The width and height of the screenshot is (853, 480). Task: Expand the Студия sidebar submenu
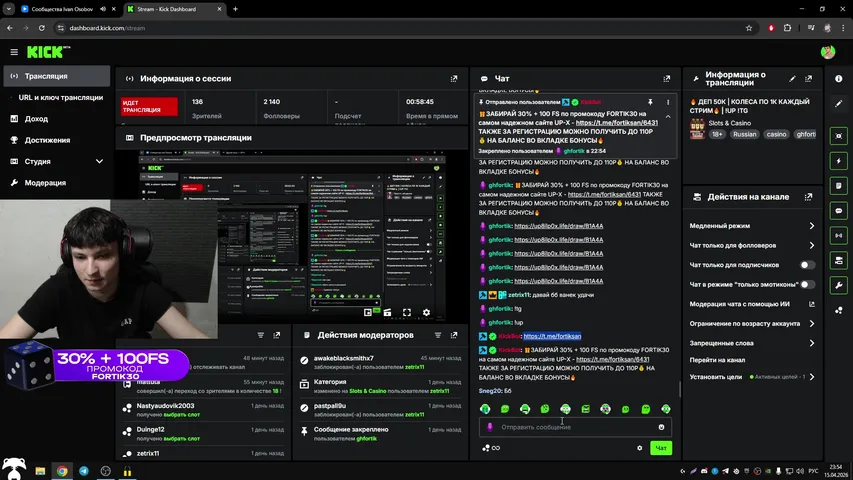click(x=99, y=162)
